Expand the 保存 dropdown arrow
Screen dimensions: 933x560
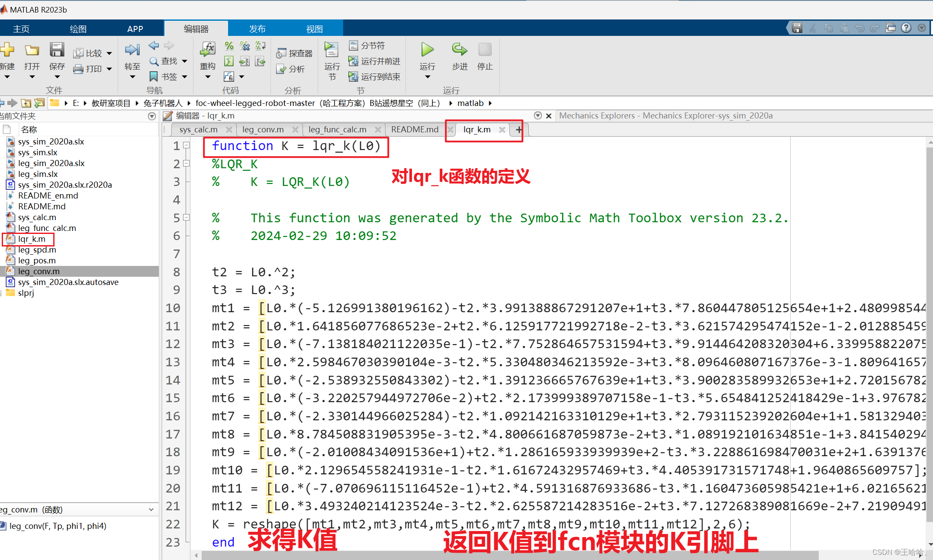click(57, 77)
